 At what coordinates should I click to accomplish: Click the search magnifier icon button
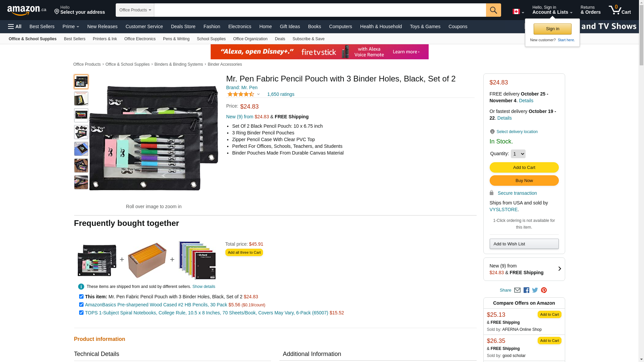pos(493,10)
